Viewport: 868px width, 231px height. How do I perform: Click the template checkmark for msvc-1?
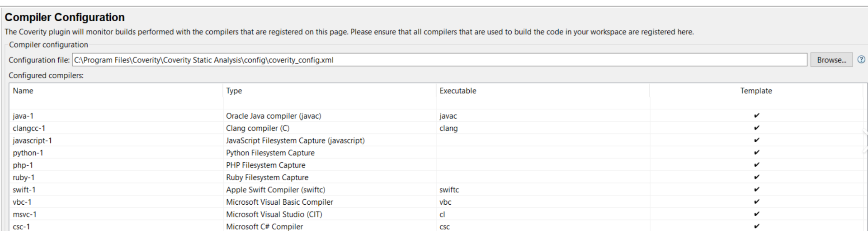click(x=756, y=213)
